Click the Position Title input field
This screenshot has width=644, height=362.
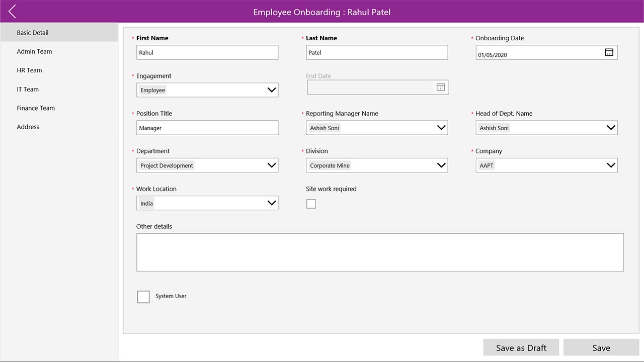(x=207, y=128)
